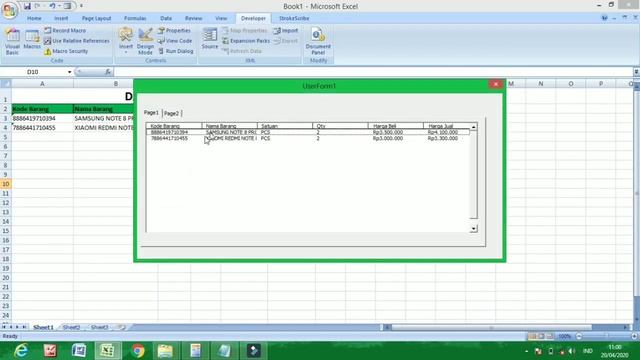640x360 pixels.
Task: Click the Insert Function fx button
Action: [x=108, y=72]
